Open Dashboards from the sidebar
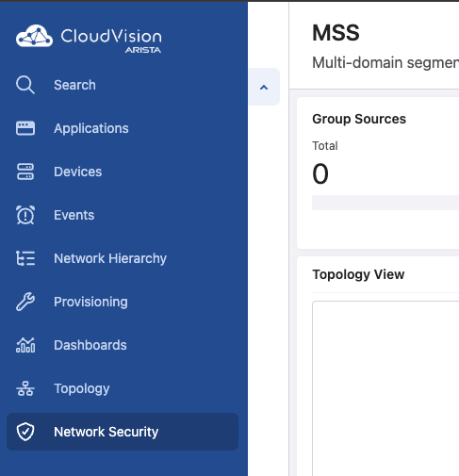This screenshot has width=459, height=476. pos(90,345)
